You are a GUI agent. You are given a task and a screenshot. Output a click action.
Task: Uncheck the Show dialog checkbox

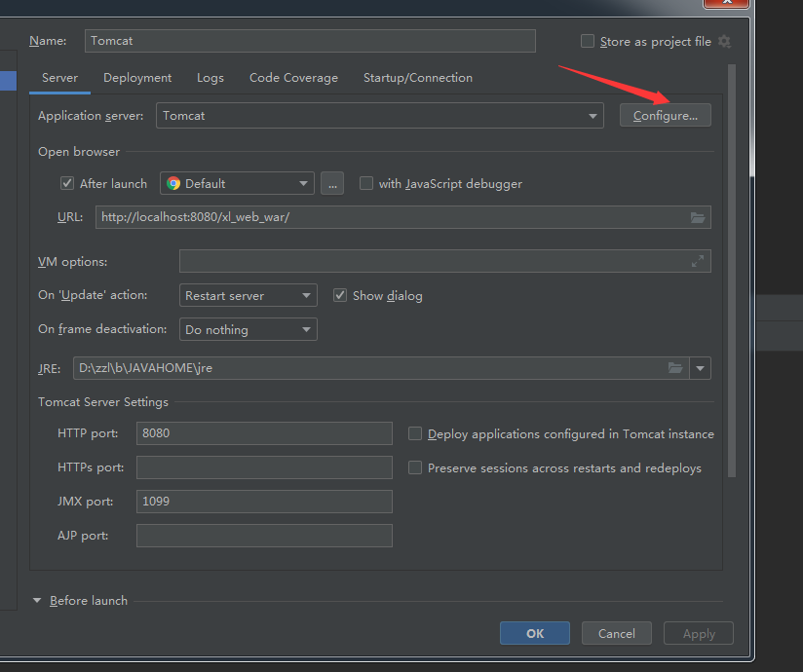tap(340, 295)
